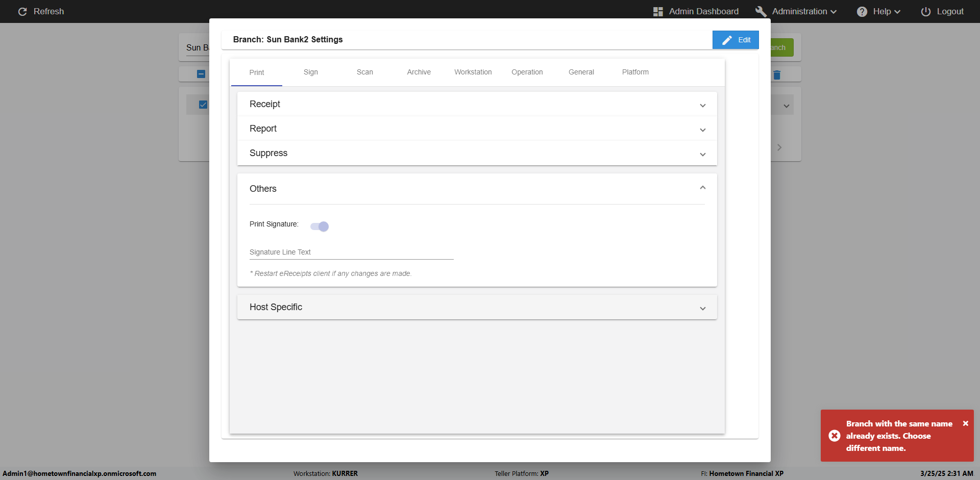Click the pencil Edit icon
Image resolution: width=980 pixels, height=480 pixels.
coord(727,40)
